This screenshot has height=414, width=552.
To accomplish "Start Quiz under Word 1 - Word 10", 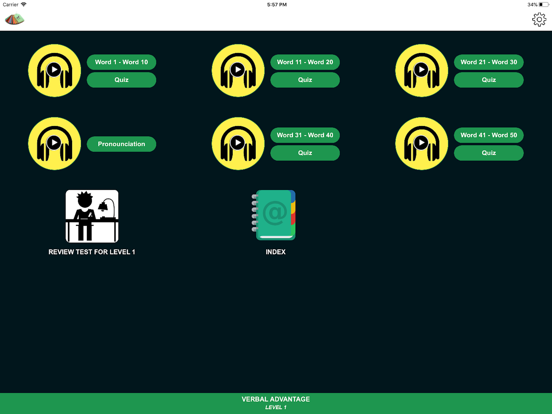I will pyautogui.click(x=121, y=80).
